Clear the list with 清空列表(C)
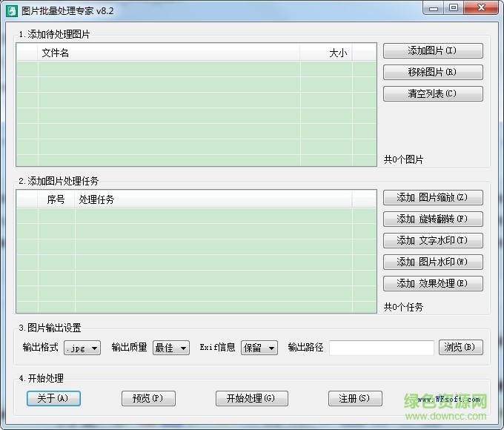This screenshot has height=430, width=504. point(433,93)
